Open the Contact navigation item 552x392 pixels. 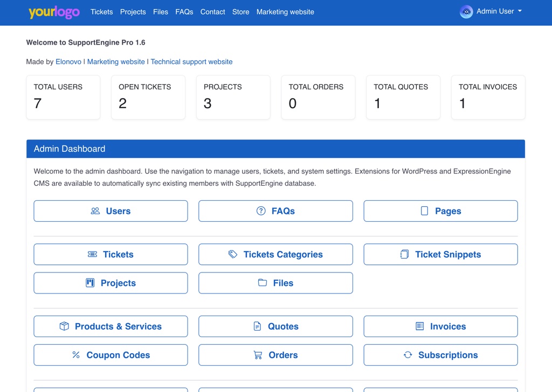click(x=212, y=12)
